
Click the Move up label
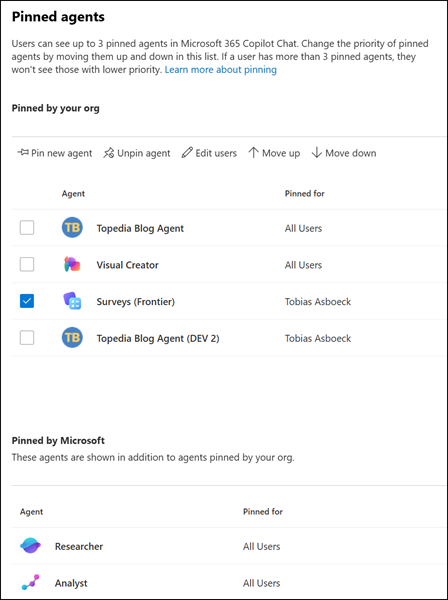tap(281, 153)
